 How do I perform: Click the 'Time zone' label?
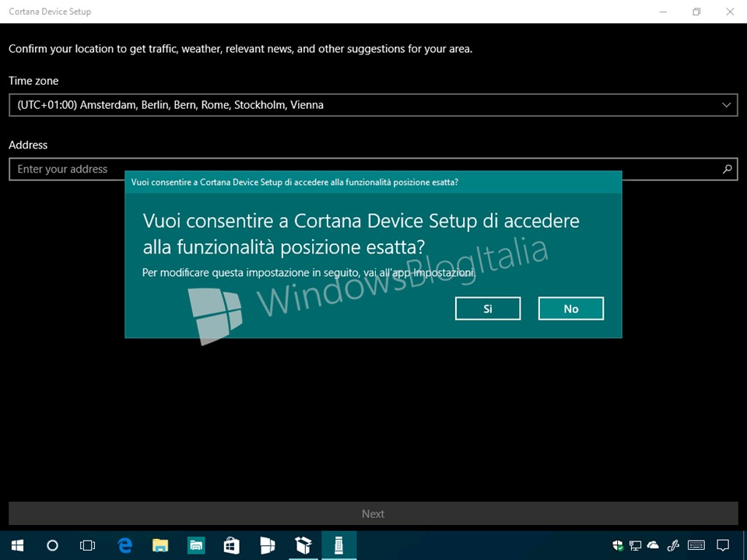[x=33, y=81]
